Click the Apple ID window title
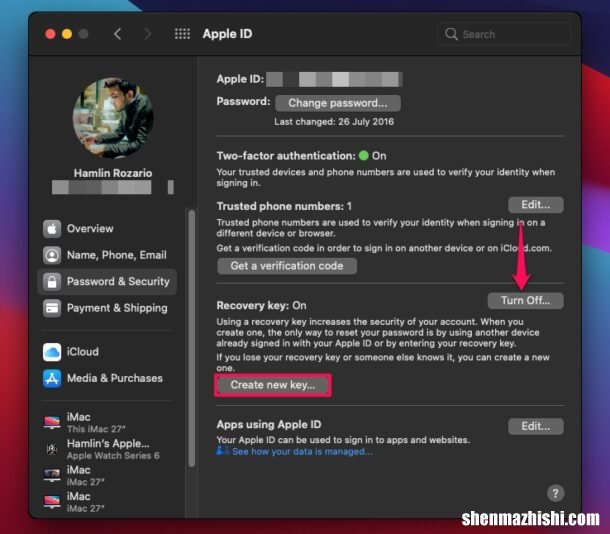Screen dimensions: 610x534 [227, 34]
